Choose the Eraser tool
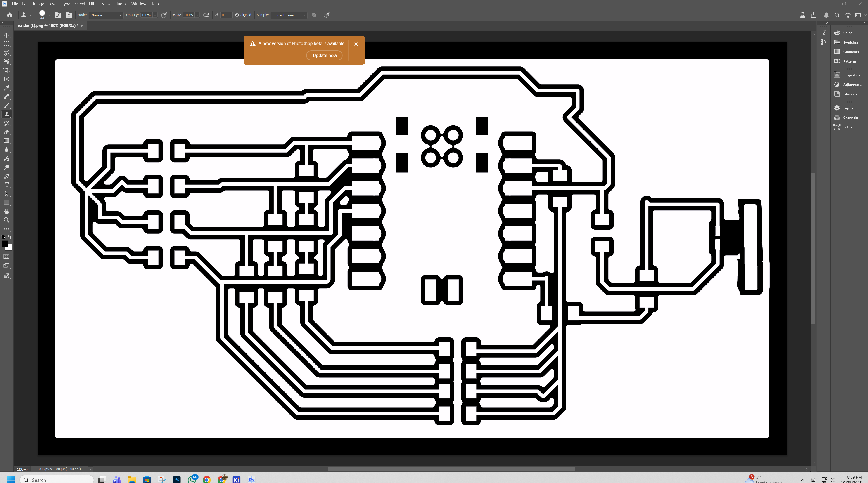This screenshot has height=483, width=868. pos(6,132)
